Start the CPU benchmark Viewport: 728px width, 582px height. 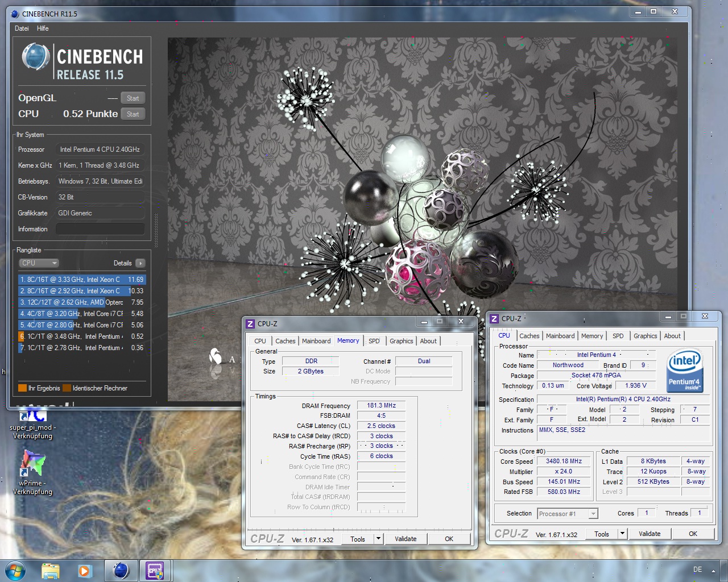point(133,114)
